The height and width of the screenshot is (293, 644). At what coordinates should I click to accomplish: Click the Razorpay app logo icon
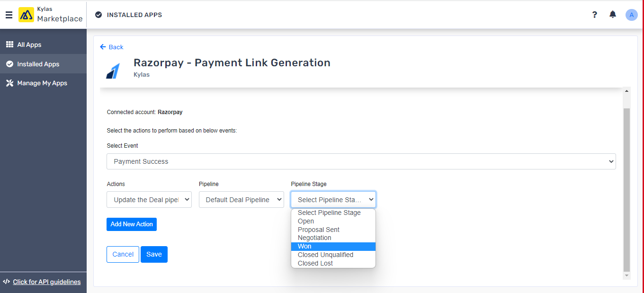click(x=113, y=71)
